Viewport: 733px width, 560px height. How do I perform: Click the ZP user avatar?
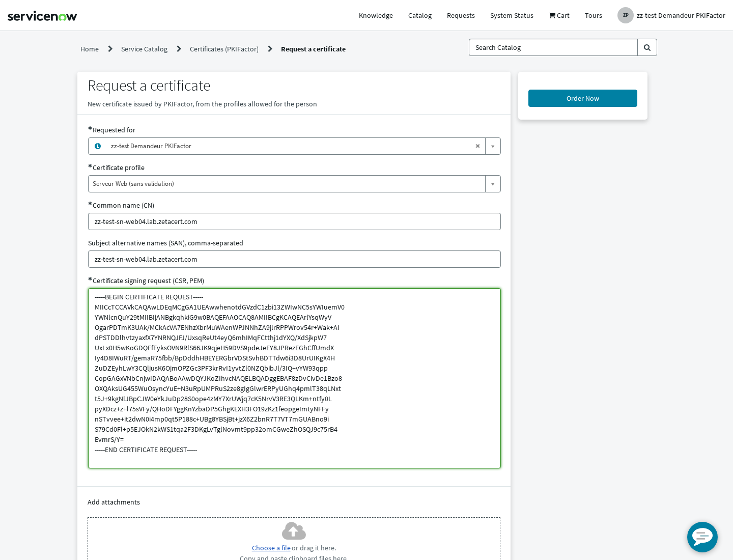(x=626, y=15)
